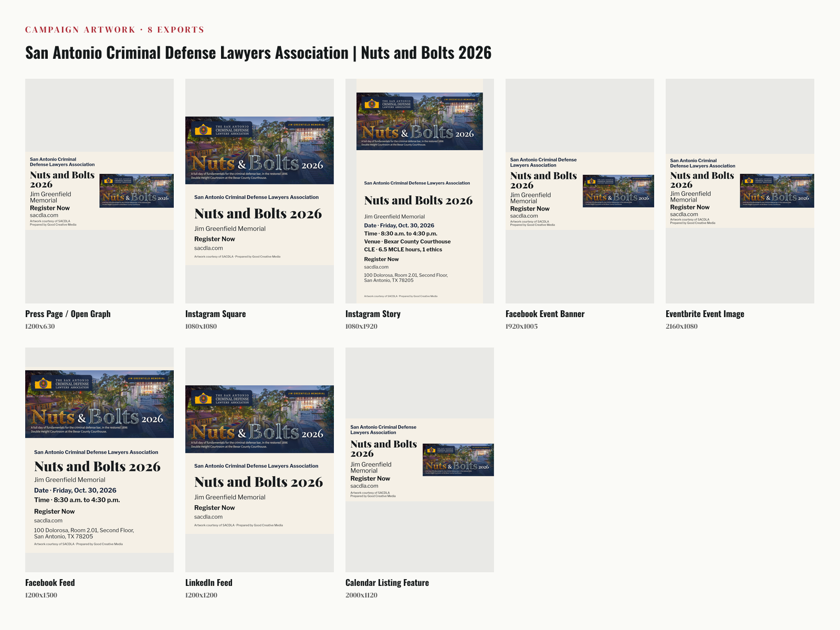Click 'Time · 8:30 a.m. to 4:30 p.m.' in Instagram Story
This screenshot has height=630, width=840.
pos(401,234)
